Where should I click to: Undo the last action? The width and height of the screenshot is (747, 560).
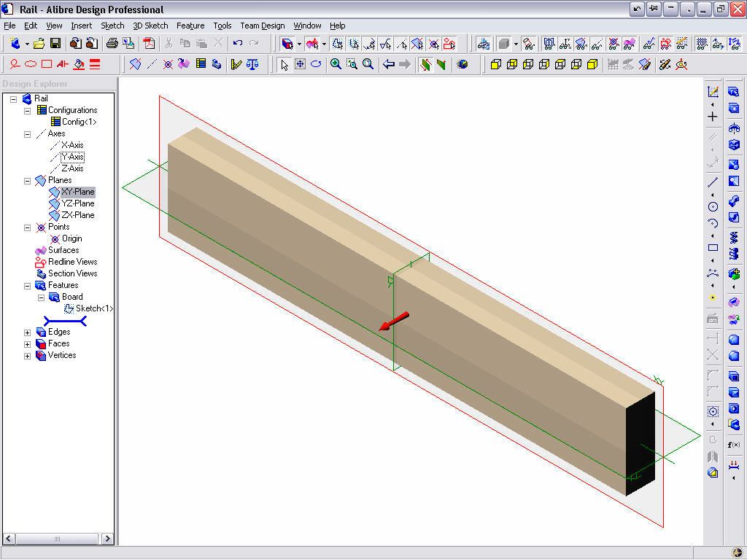pyautogui.click(x=237, y=44)
